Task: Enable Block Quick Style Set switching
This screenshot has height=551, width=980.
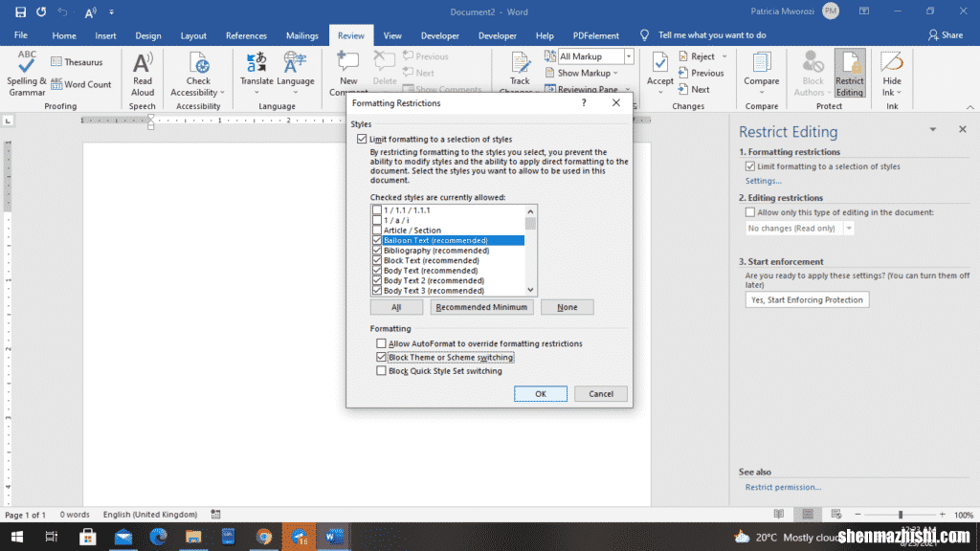Action: tap(381, 371)
